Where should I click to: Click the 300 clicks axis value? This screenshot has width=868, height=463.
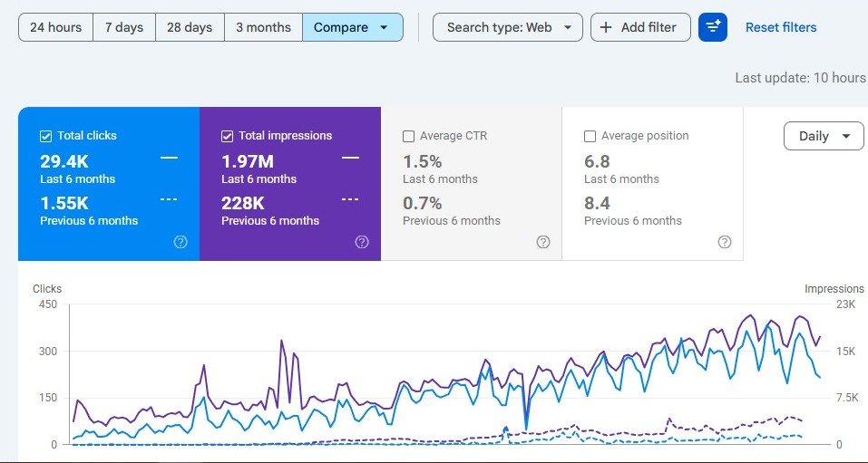click(x=46, y=352)
